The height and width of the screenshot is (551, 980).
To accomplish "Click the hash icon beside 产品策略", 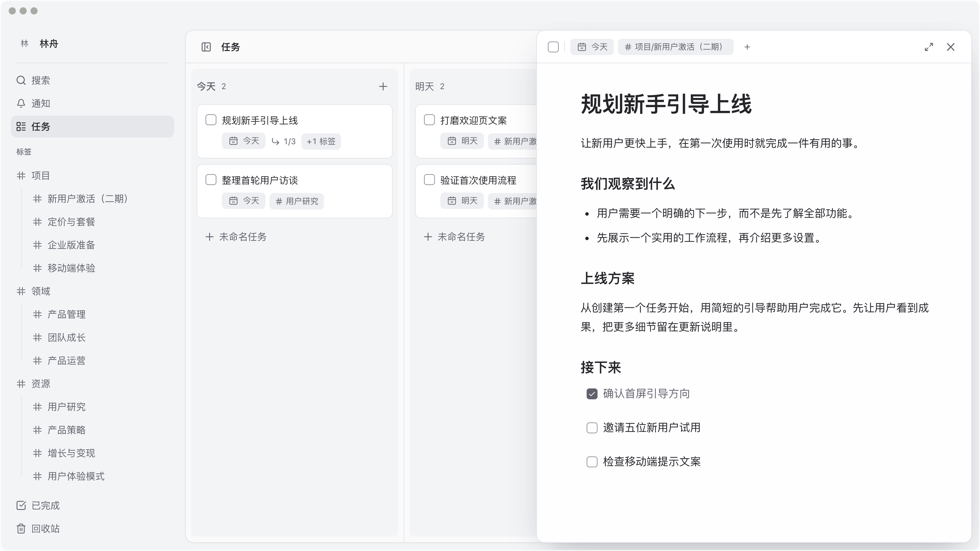I will [37, 430].
